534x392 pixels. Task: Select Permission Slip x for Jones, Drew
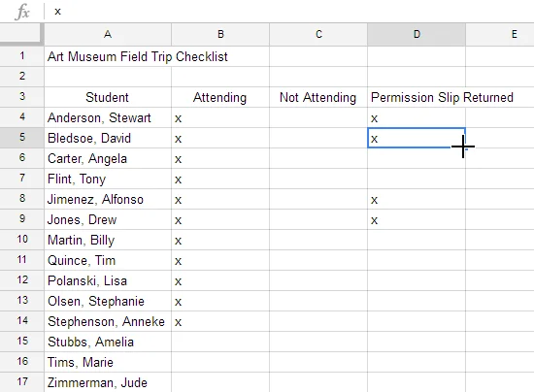[417, 220]
